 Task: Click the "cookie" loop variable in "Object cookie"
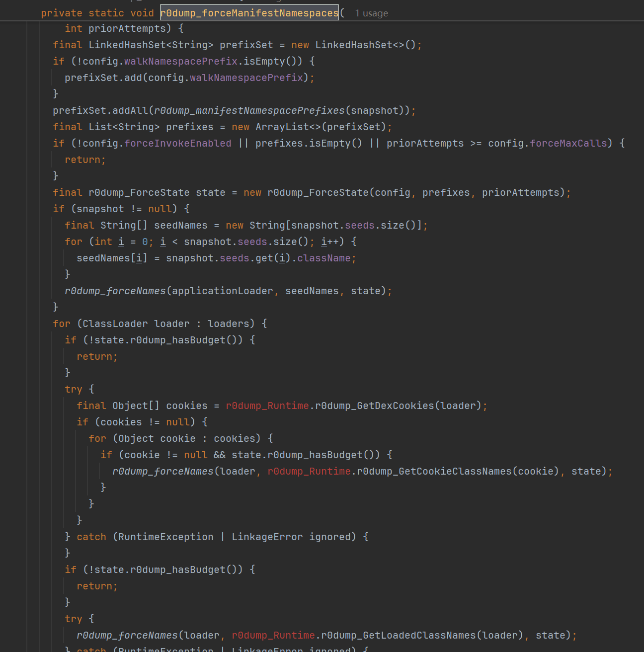pos(178,439)
